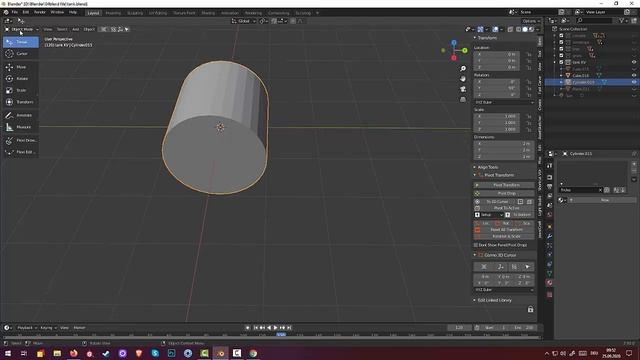Click the Scale X value field
This screenshot has height=360, width=640.
click(x=497, y=116)
